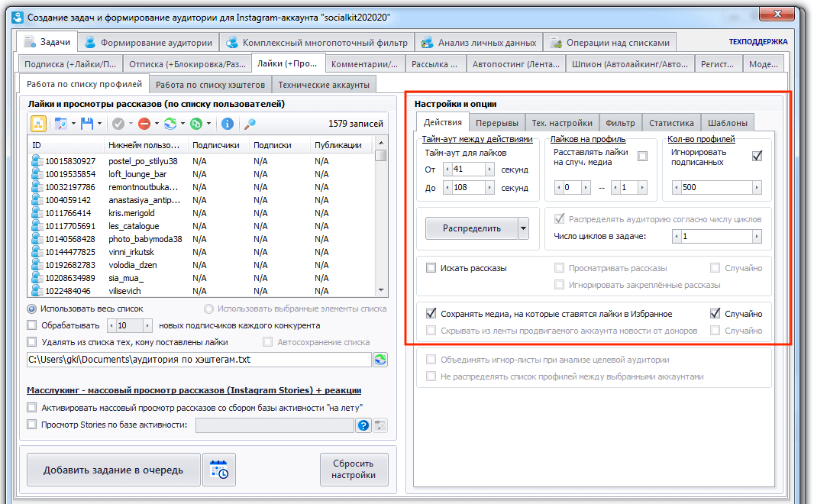Click the gray checkmark toolbar icon
814x504 pixels.
pos(118,124)
